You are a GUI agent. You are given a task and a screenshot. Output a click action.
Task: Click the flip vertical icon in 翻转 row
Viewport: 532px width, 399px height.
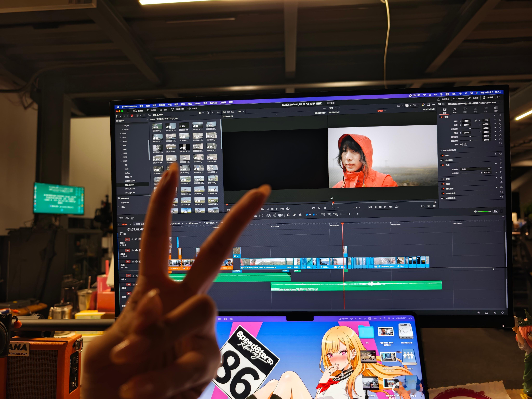point(465,144)
